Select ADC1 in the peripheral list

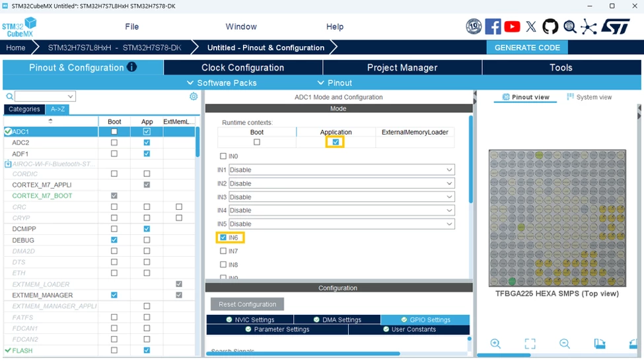pos(50,132)
